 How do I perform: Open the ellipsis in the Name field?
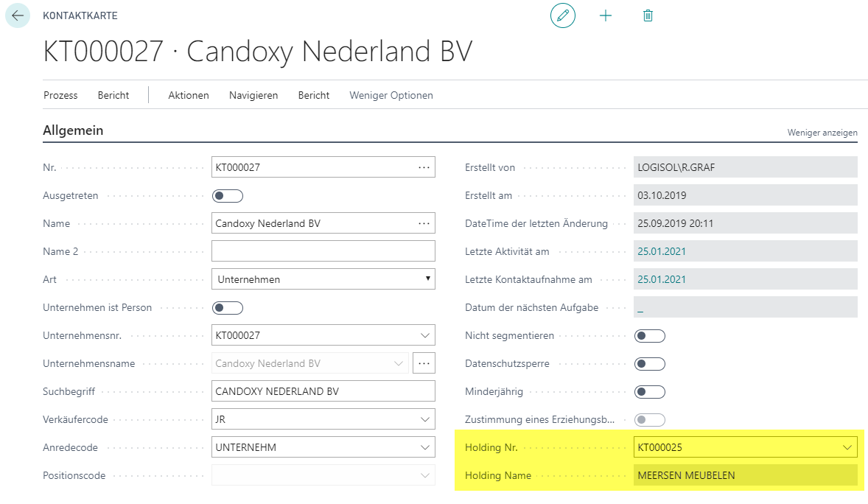(x=424, y=223)
